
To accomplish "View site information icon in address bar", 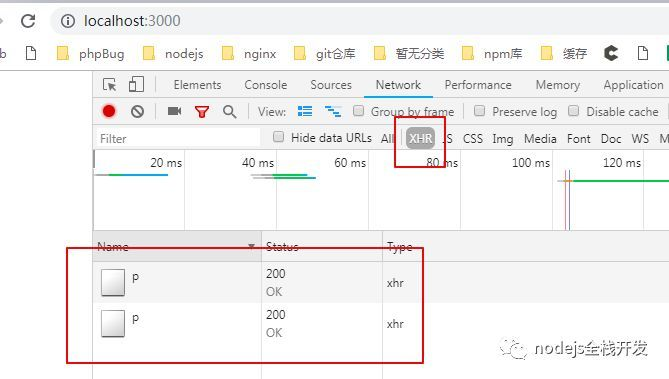I will point(68,20).
